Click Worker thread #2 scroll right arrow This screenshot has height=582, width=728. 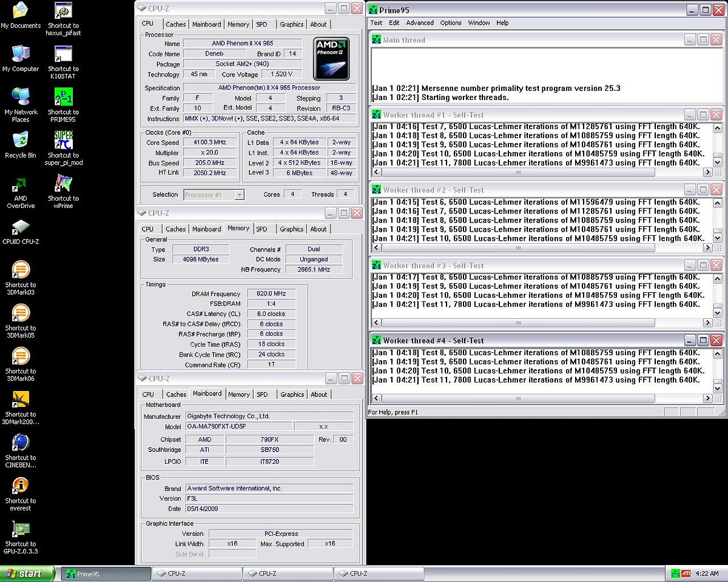click(x=707, y=248)
